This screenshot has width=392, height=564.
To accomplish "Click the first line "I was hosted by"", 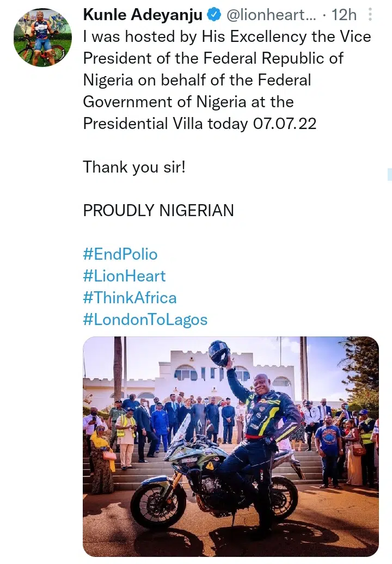I will (x=140, y=37).
